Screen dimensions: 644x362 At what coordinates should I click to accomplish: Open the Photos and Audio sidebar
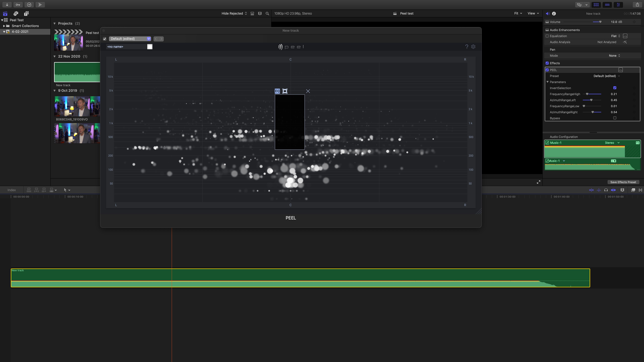coord(16,13)
